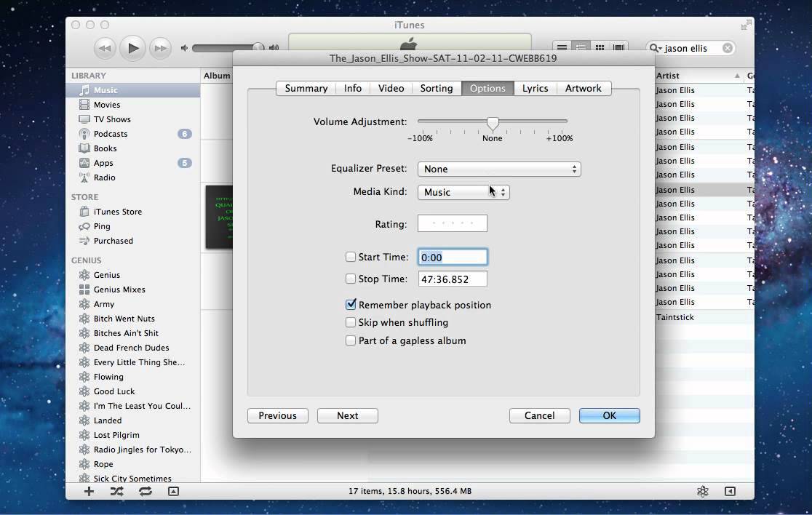Viewport: 812px width, 515px height.
Task: Open the Dead French Dudes playlist
Action: click(x=132, y=348)
